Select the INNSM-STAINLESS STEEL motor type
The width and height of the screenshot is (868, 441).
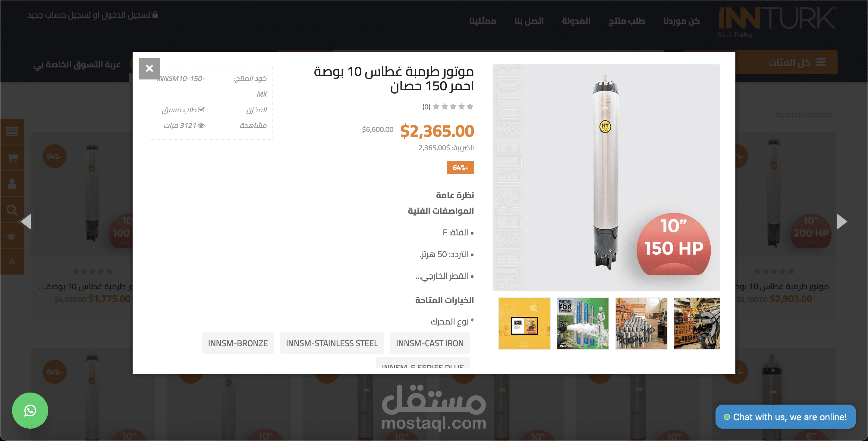332,343
